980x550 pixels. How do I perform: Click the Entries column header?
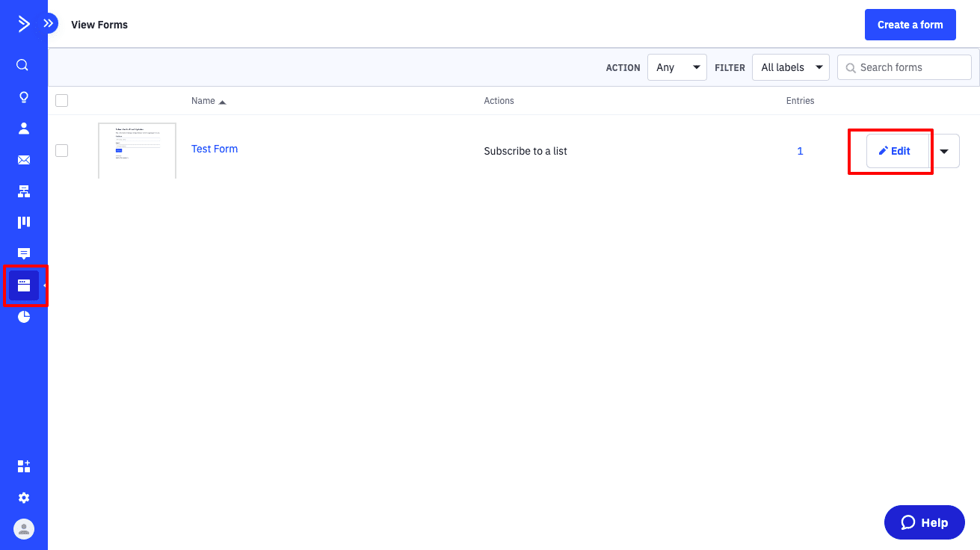click(800, 101)
